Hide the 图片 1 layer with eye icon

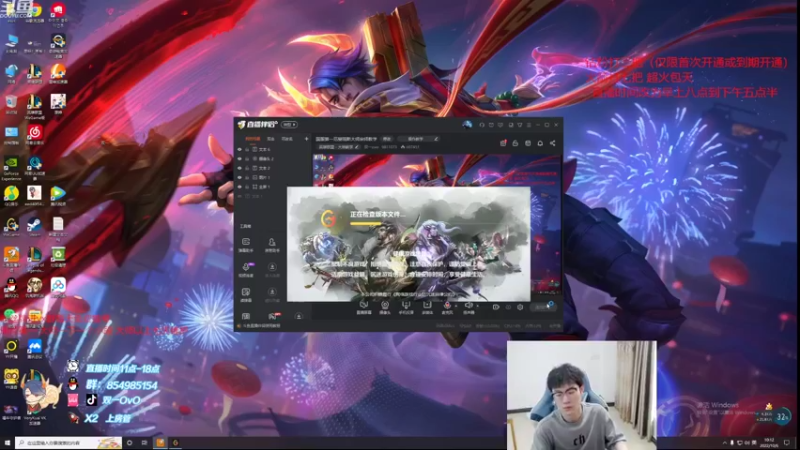[x=240, y=178]
